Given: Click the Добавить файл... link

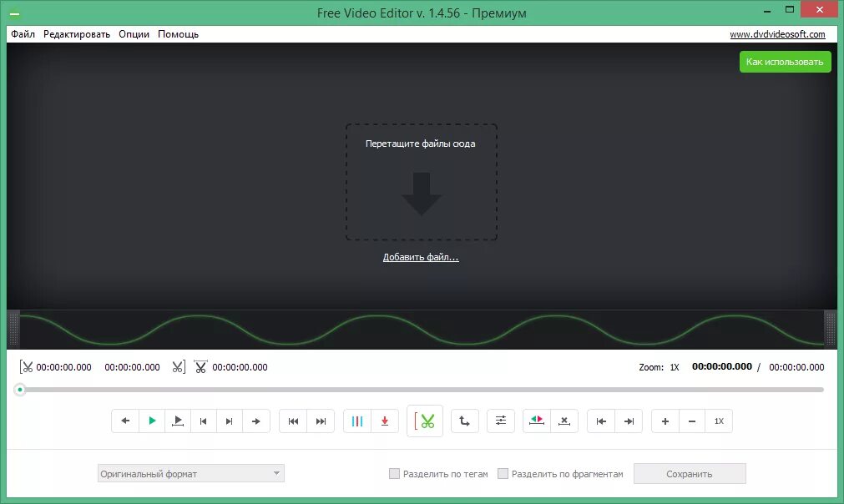Looking at the screenshot, I should click(421, 257).
